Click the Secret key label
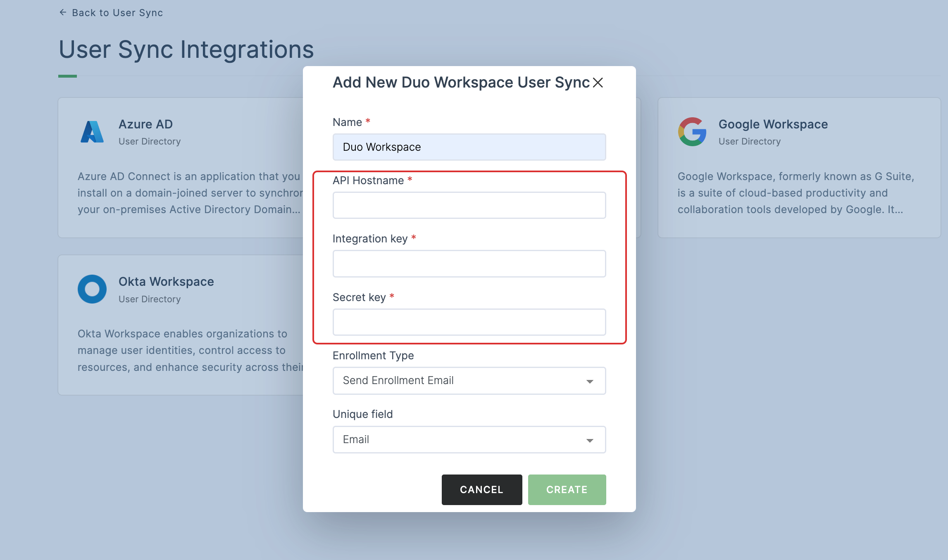Image resolution: width=948 pixels, height=560 pixels. click(x=359, y=297)
